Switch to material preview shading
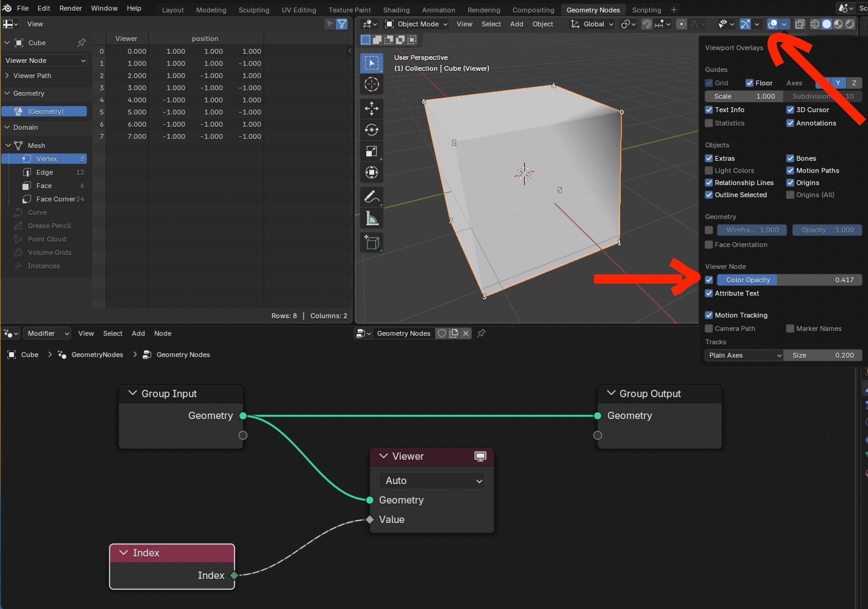868x609 pixels. (838, 24)
